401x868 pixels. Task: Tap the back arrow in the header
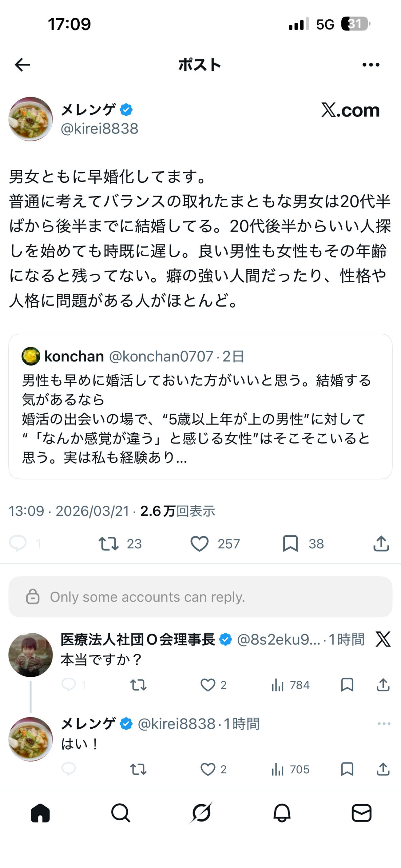23,65
